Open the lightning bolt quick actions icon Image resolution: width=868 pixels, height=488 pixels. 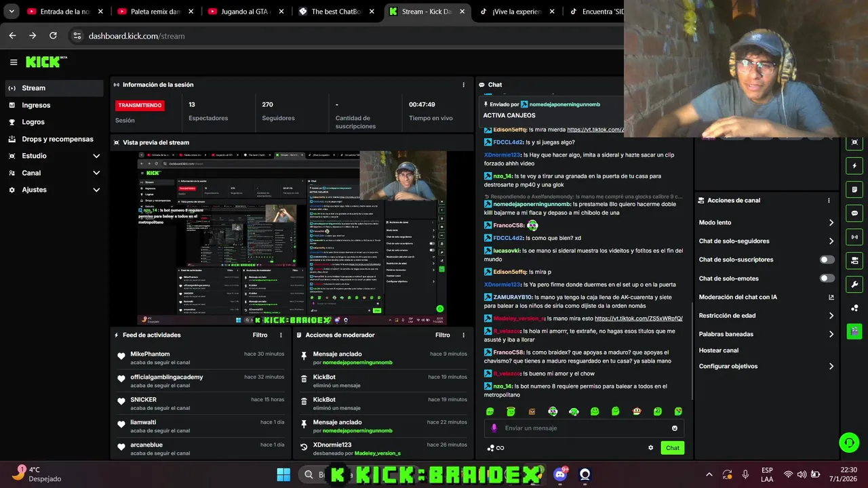854,166
